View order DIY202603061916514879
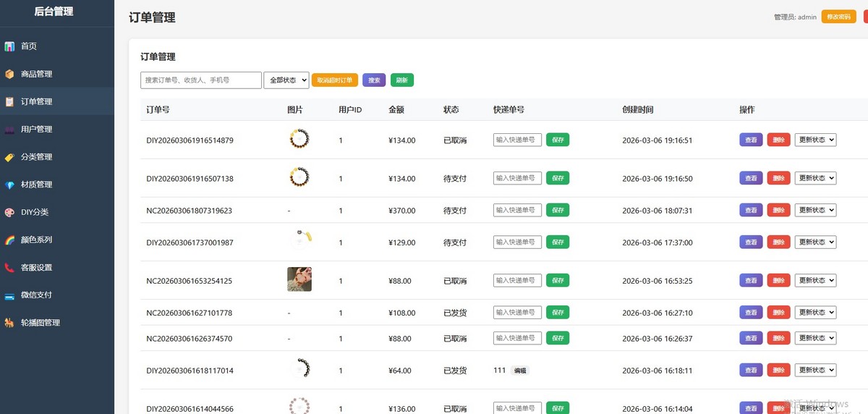868x414 pixels. (751, 140)
